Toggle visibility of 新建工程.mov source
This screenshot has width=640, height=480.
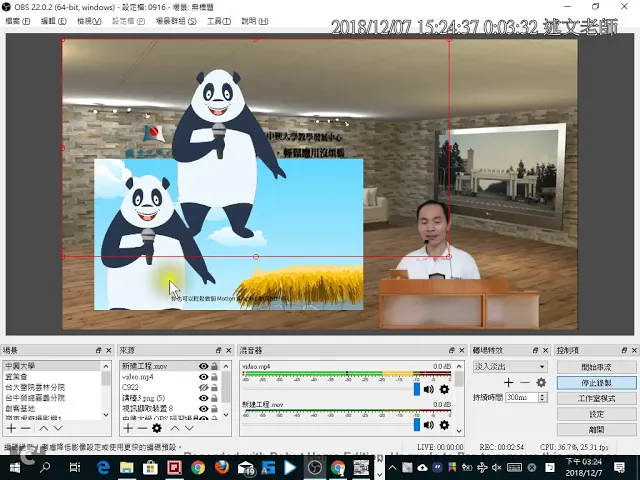(203, 366)
